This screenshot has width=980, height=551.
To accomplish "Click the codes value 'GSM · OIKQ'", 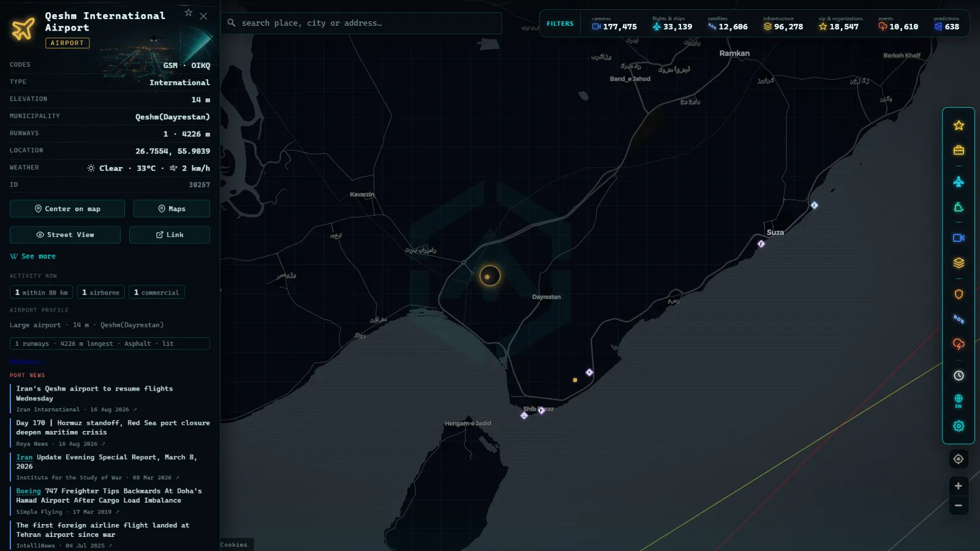I will [x=187, y=66].
